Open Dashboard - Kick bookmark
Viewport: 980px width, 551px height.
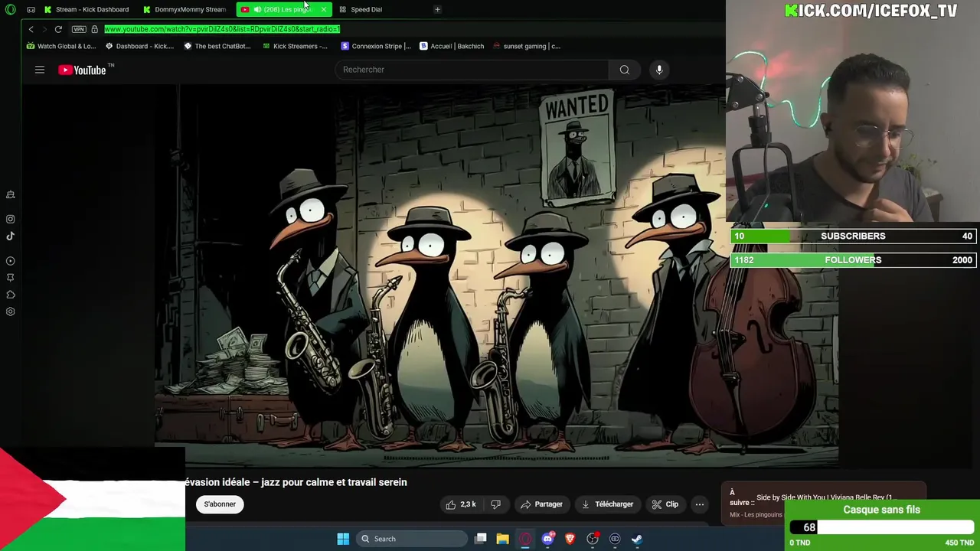click(x=139, y=46)
